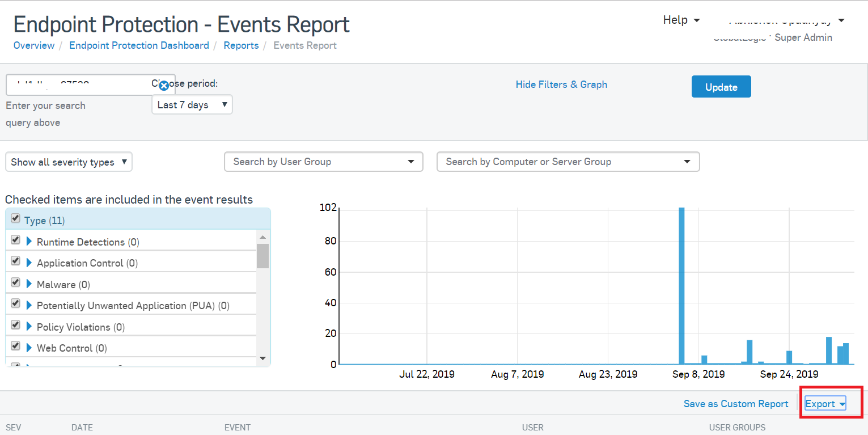Screen dimensions: 868x435
Task: Click Hide Filters & Graph link
Action: click(x=561, y=85)
